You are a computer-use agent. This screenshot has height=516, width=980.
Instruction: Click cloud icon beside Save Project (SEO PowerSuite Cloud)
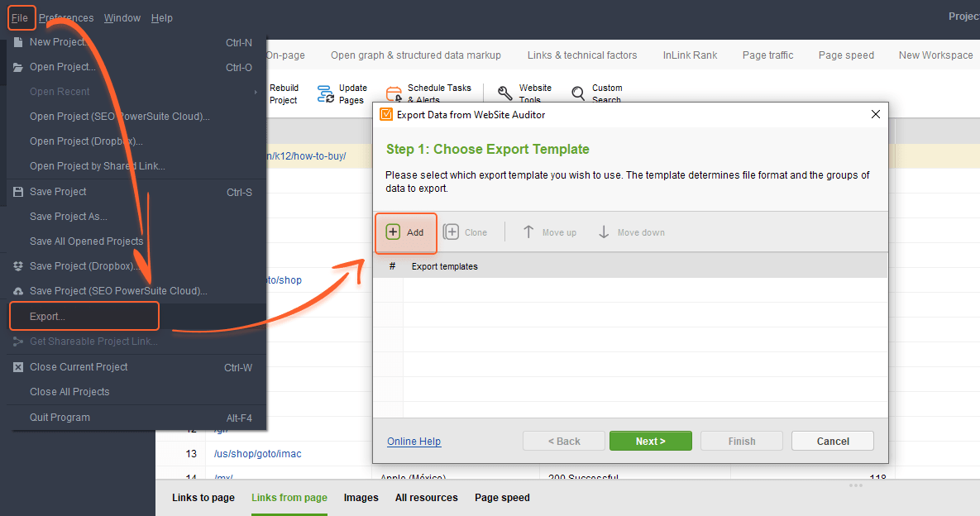pos(18,291)
